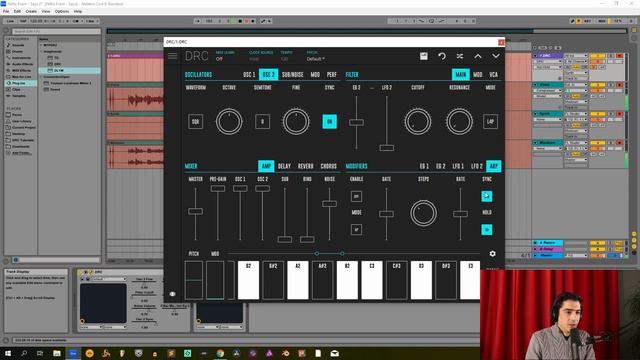Select Sounds category in Ableton browser

tap(18, 45)
